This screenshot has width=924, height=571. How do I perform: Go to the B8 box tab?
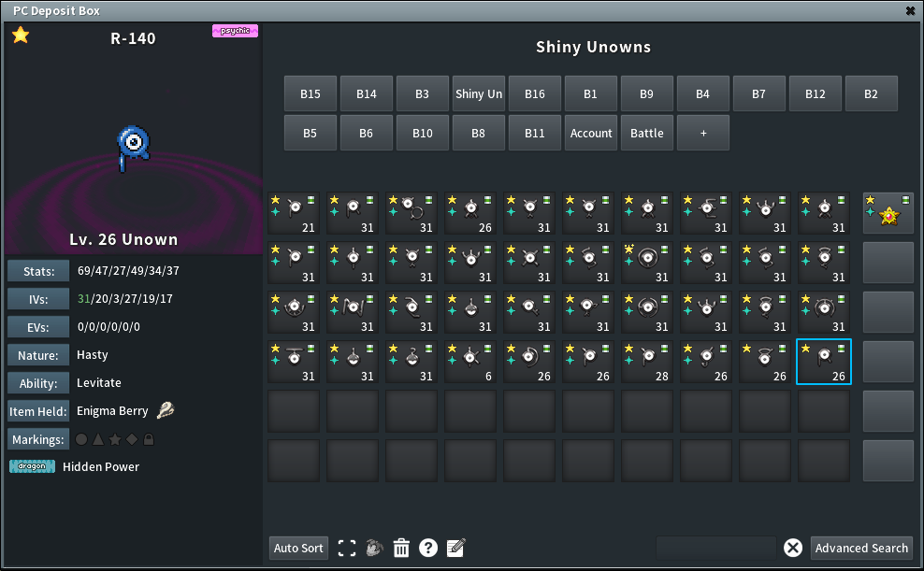click(479, 133)
